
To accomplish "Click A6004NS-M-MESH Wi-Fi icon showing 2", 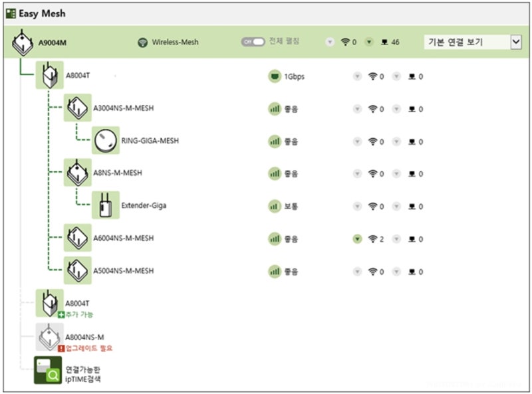I will pos(373,239).
